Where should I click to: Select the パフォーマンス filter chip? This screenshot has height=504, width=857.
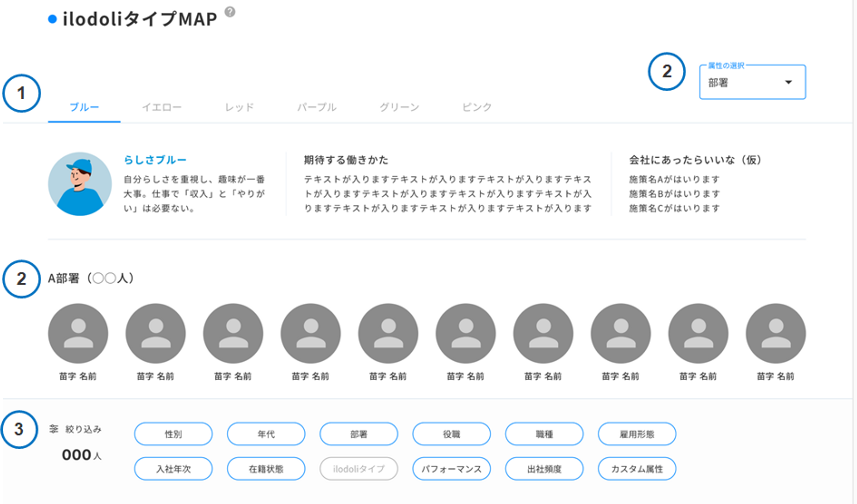(x=452, y=469)
